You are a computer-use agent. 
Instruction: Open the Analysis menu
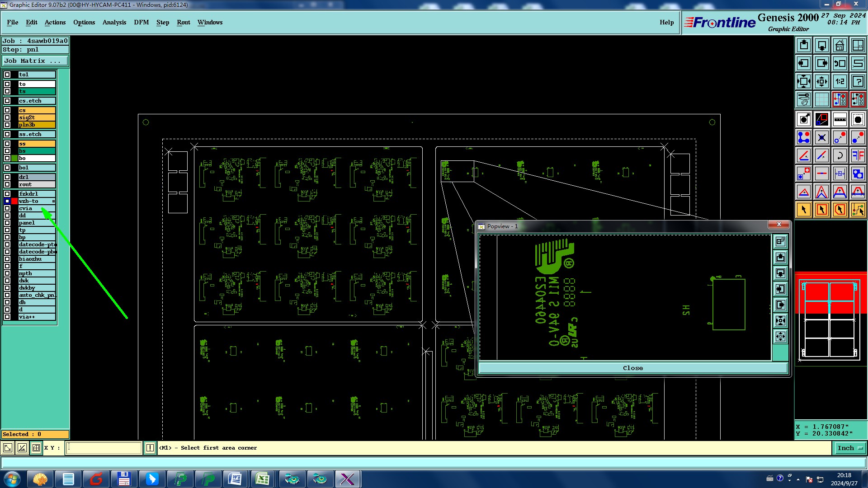tap(114, 22)
